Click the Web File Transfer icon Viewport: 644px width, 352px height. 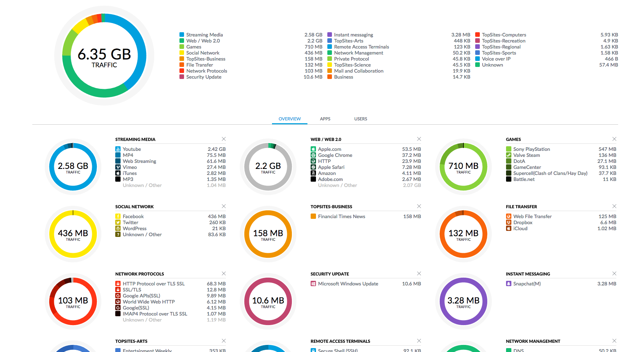(x=509, y=216)
